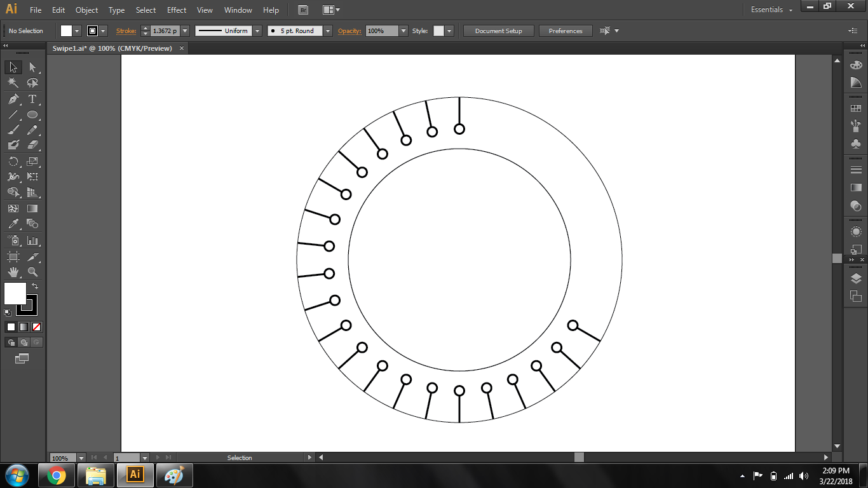This screenshot has height=488, width=868.
Task: Open the View menu
Action: pos(205,10)
